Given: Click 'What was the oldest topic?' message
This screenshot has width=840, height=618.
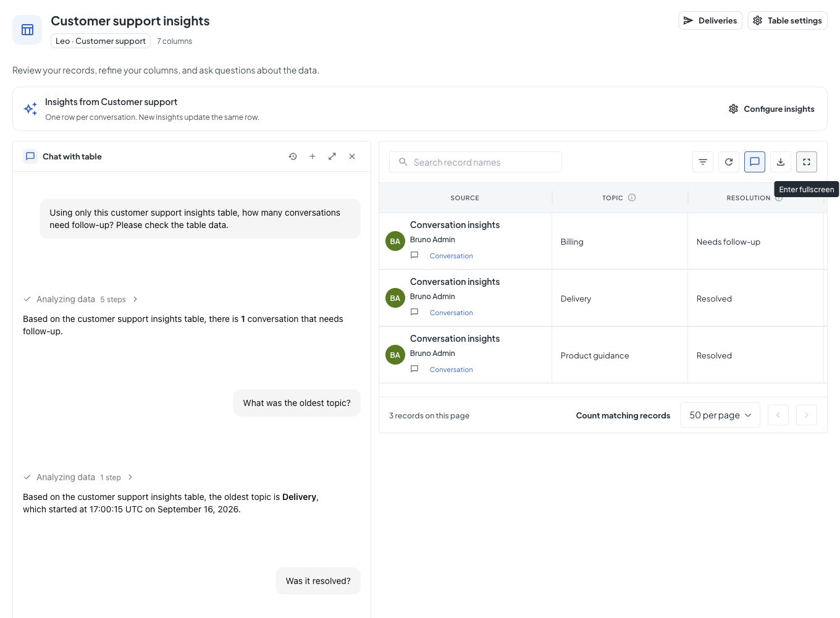Looking at the screenshot, I should (296, 403).
